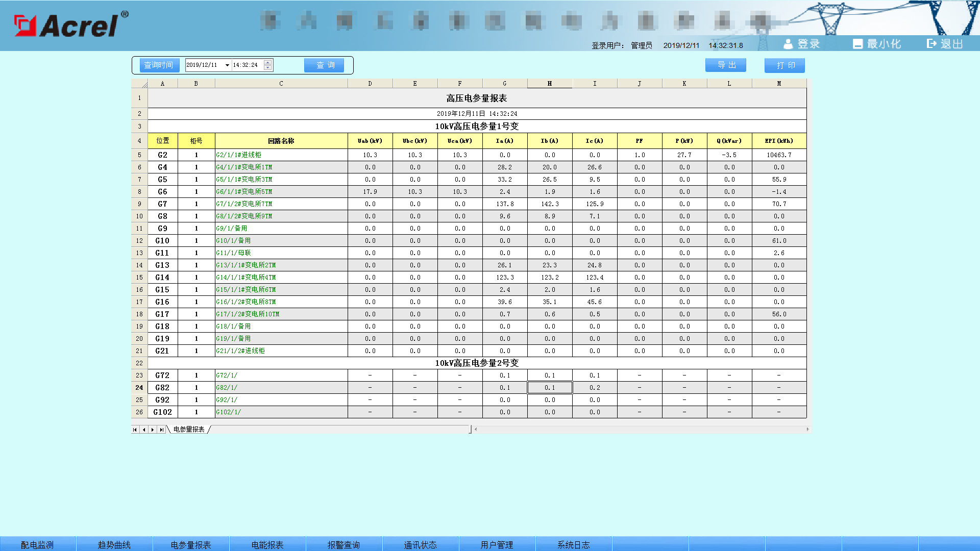This screenshot has height=551, width=980.
Task: Switch to 报警查询 in bottom navigation
Action: click(344, 544)
